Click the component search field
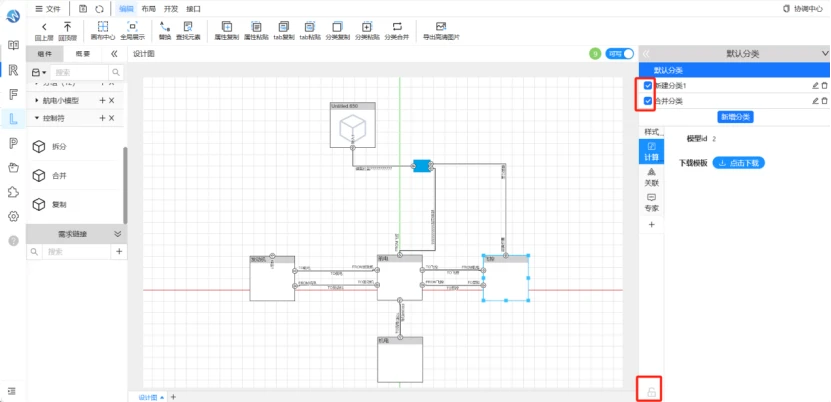This screenshot has height=402, width=831. click(79, 73)
